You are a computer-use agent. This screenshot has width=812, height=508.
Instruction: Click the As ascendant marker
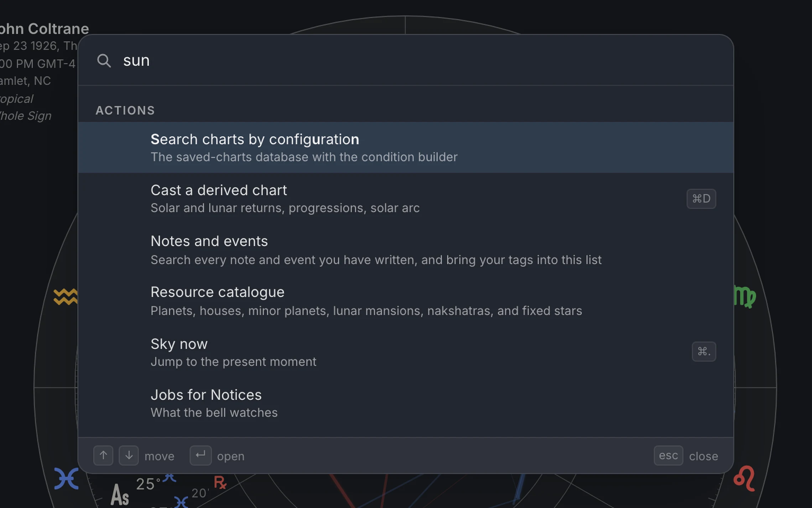(x=120, y=495)
